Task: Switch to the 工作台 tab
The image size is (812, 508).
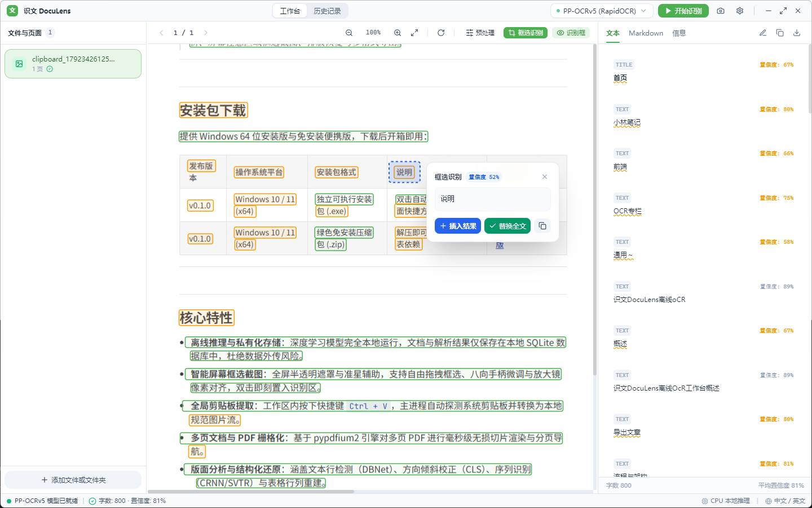Action: pyautogui.click(x=290, y=11)
